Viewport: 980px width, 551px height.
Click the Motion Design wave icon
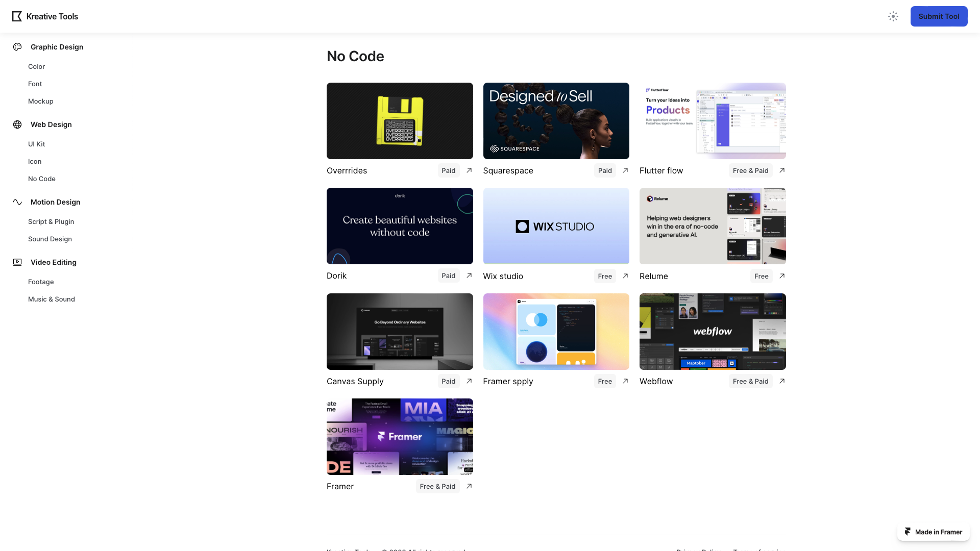[x=17, y=202]
